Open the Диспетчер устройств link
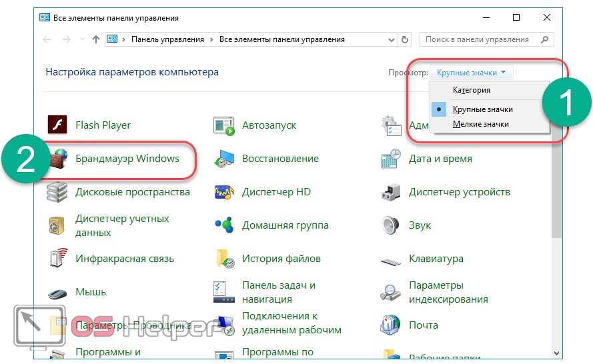This screenshot has height=364, width=593. (459, 192)
